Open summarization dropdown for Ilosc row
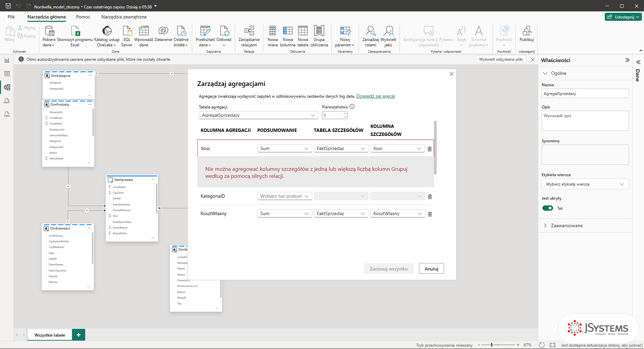Screen dimensions: 644x349 285,148
